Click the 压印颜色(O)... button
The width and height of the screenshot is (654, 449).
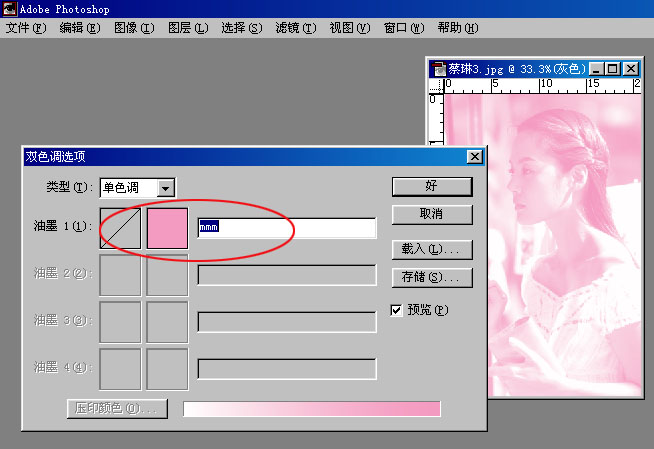pyautogui.click(x=117, y=409)
